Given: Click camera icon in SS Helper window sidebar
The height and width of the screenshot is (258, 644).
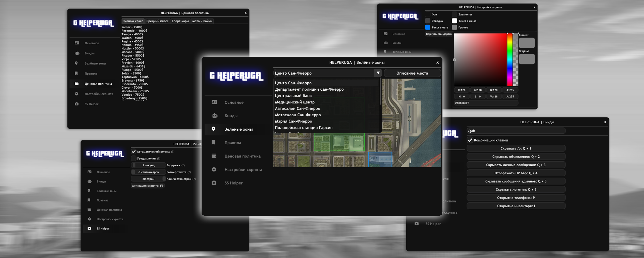Looking at the screenshot, I should pos(89,228).
